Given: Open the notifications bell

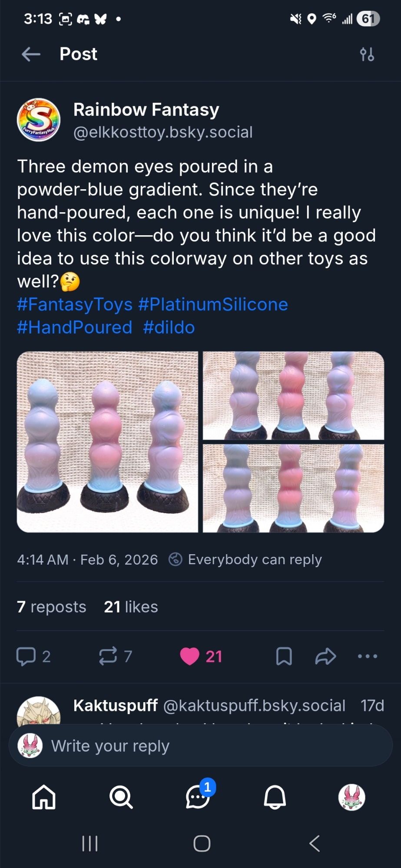Looking at the screenshot, I should pyautogui.click(x=275, y=797).
